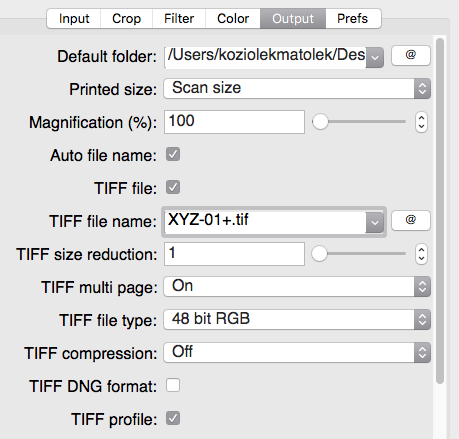
Task: Open the TIFF file type 48 bit RGB dropdown
Action: coord(297,320)
